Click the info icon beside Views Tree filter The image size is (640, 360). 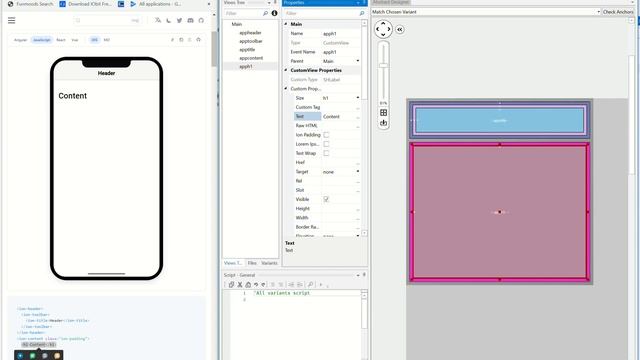click(x=274, y=13)
